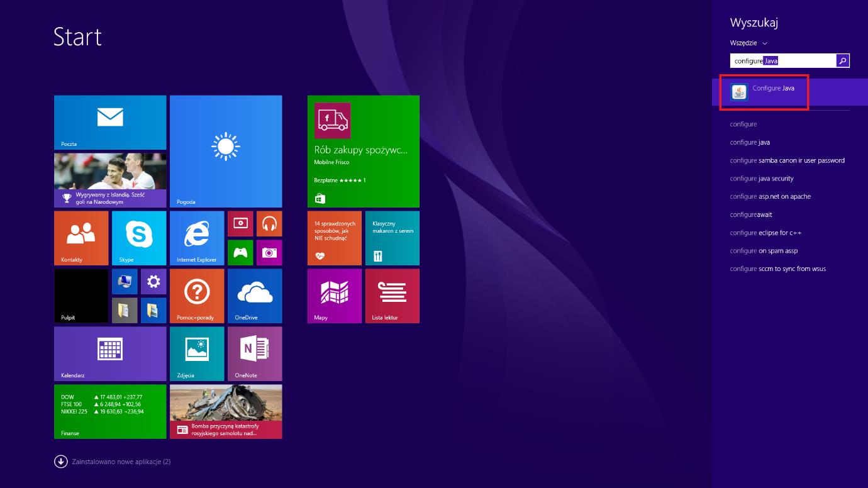Screen dimensions: 868x488
Task: Open the Pomoc+porady help tile
Action: 197,296
